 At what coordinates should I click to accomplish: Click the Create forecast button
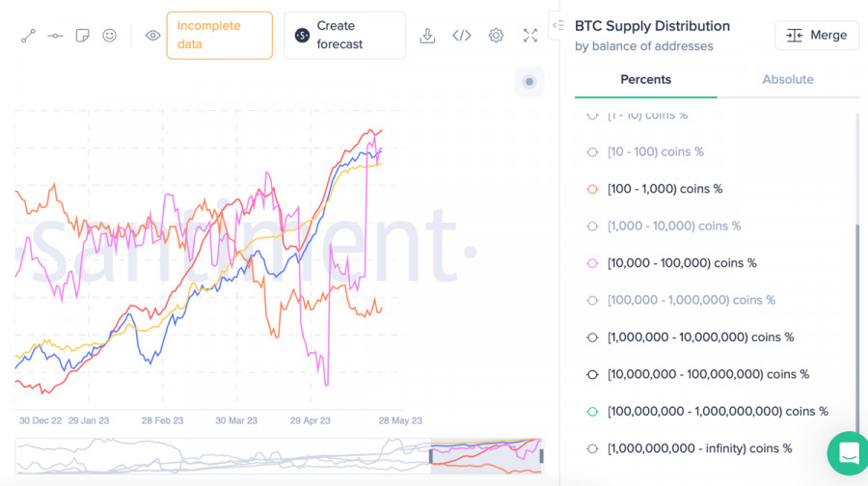(x=344, y=36)
